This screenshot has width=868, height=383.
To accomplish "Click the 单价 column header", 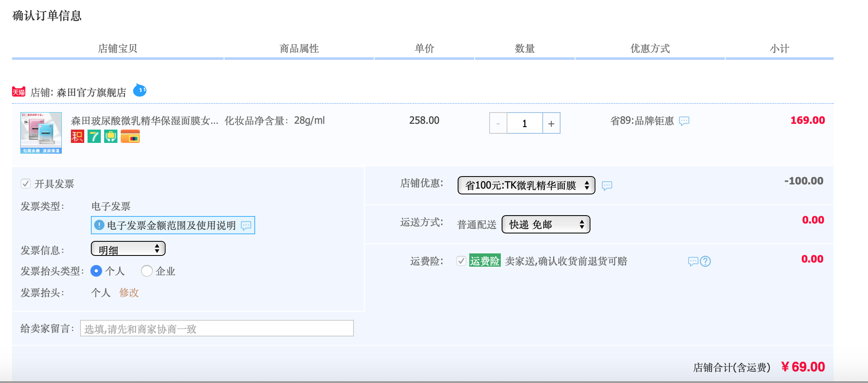I will pos(424,49).
